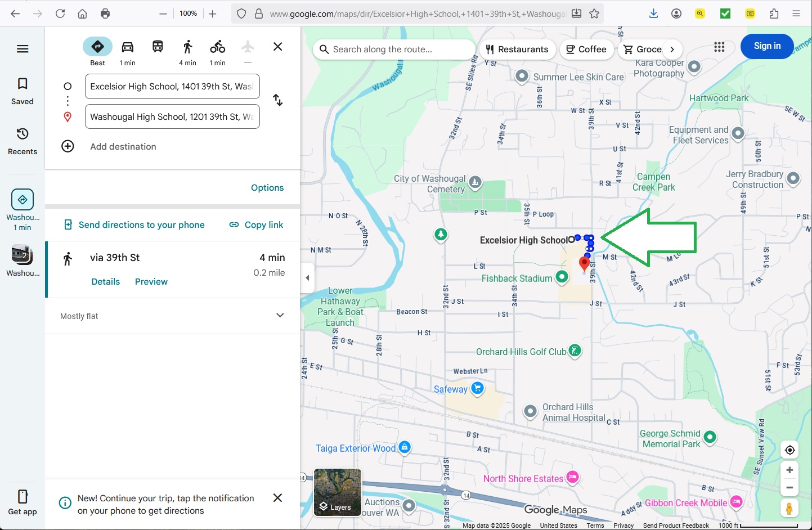Open the main hamburger menu
The image size is (812, 530).
tap(23, 49)
